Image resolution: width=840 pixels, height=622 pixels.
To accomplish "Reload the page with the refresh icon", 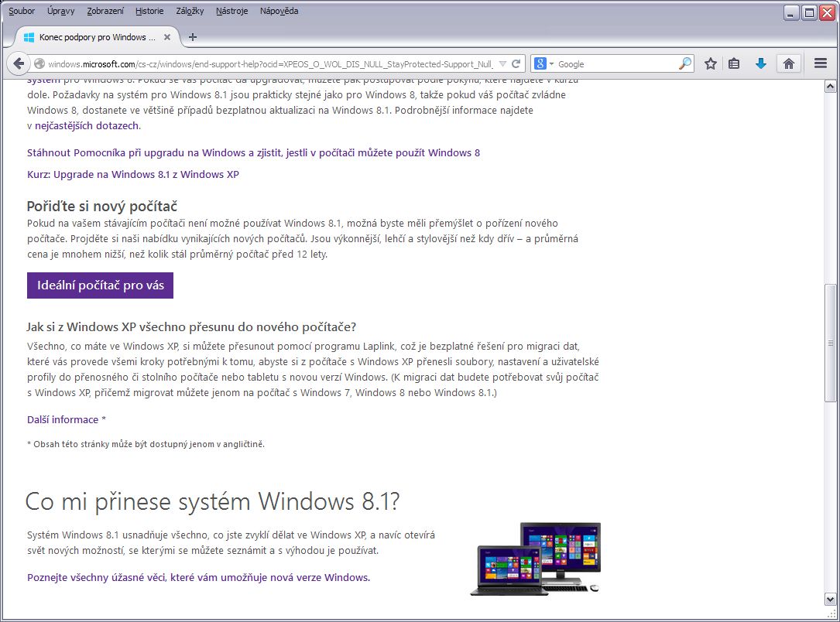I will point(516,63).
